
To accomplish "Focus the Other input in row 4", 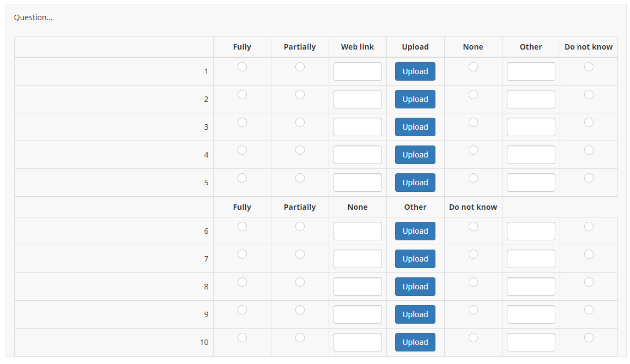I will [x=531, y=155].
